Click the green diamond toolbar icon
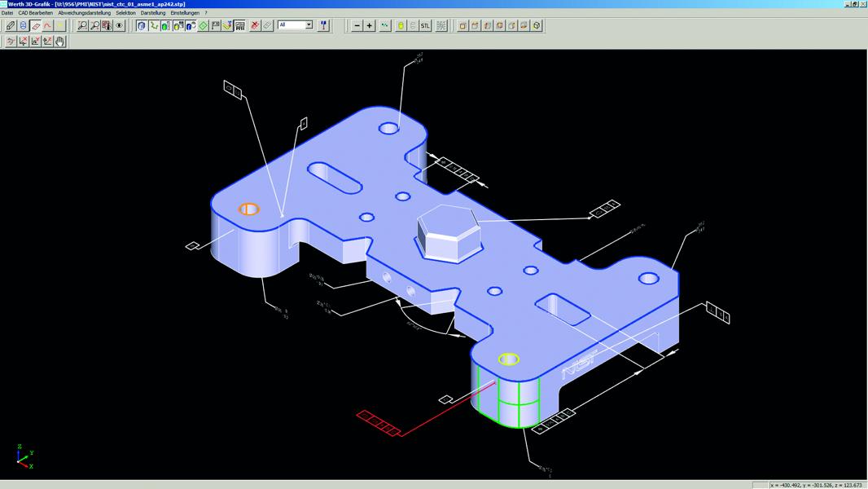Screen dimensions: 868x489 [x=204, y=25]
